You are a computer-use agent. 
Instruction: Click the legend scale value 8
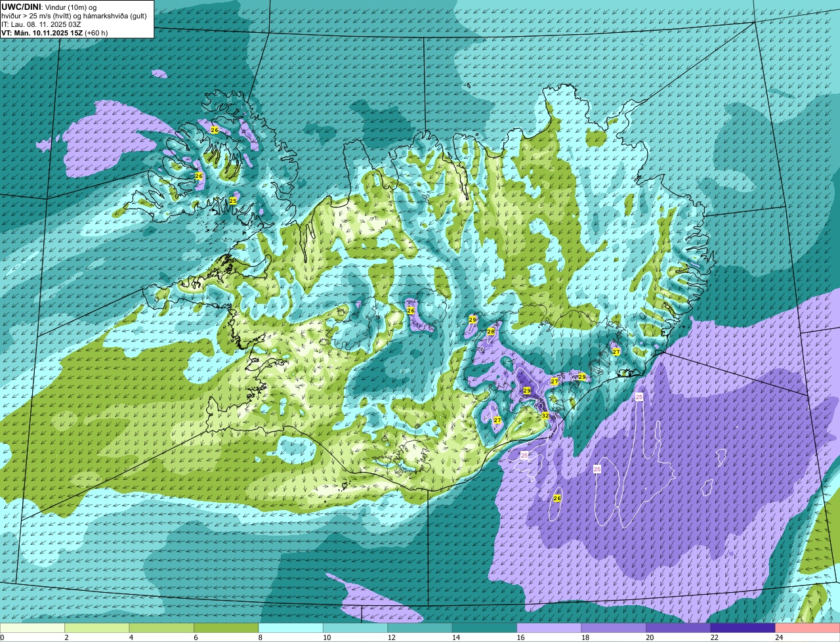261,637
